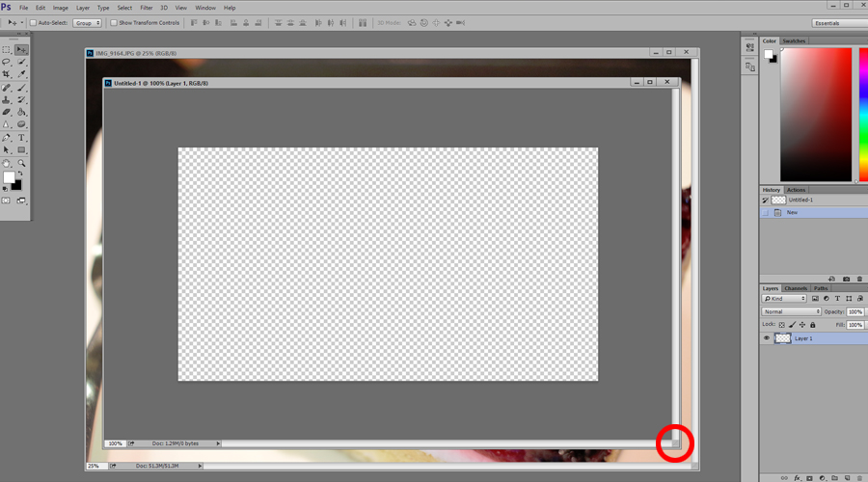This screenshot has width=868, height=482.
Task: Enable the Auto-Select checkbox
Action: [x=33, y=22]
